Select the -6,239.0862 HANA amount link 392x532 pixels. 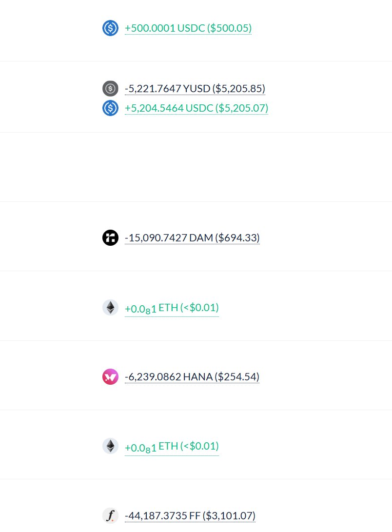click(169, 377)
